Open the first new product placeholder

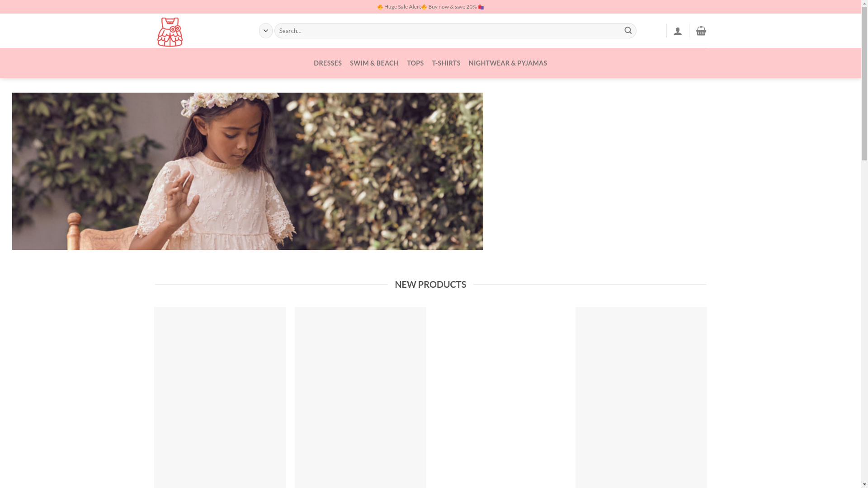click(220, 397)
